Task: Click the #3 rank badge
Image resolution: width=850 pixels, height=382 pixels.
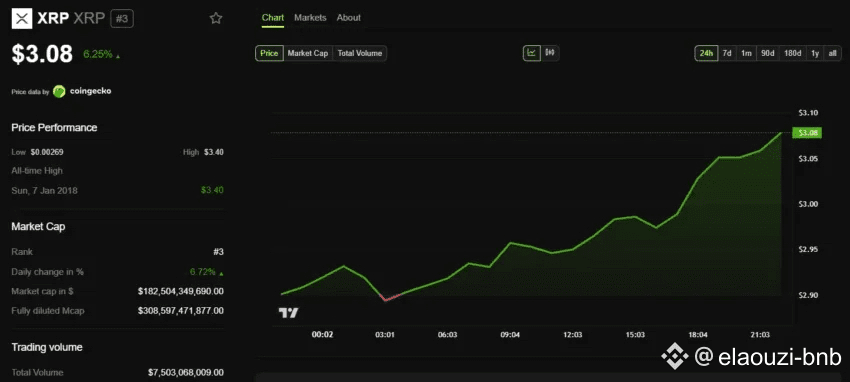Action: (x=122, y=19)
